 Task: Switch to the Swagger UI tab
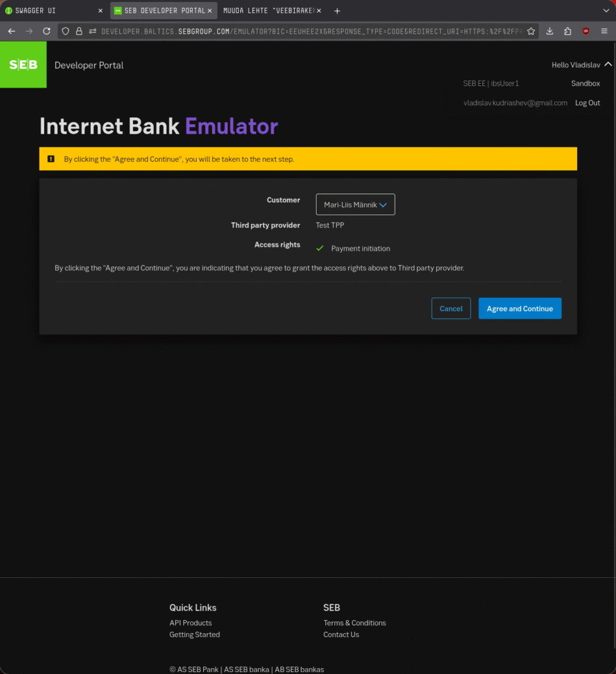(x=49, y=11)
